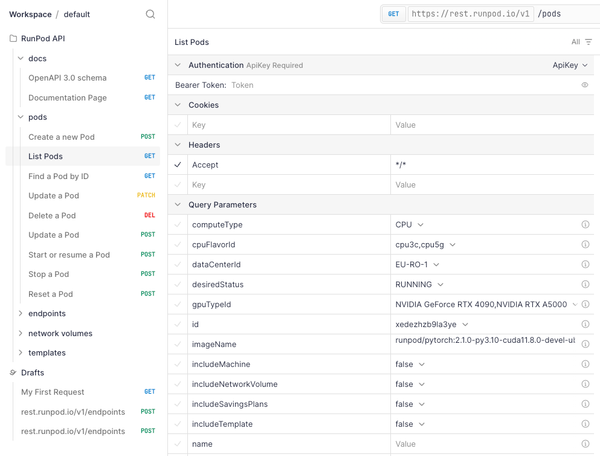Image resolution: width=600 pixels, height=456 pixels.
Task: Open the Delete a Pod request
Action: tap(52, 215)
